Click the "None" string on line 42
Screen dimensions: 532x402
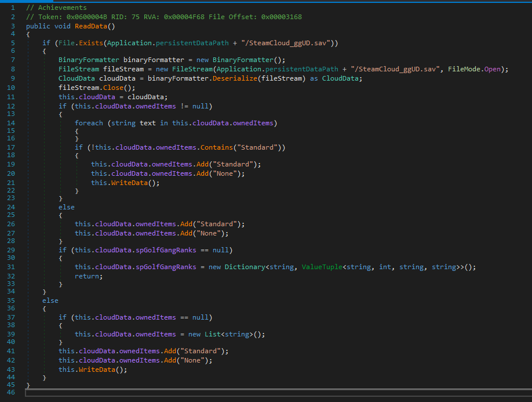click(x=192, y=360)
